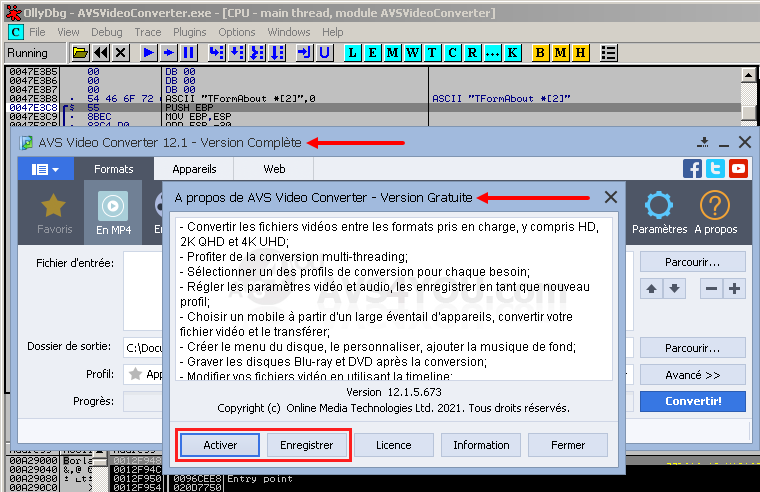The width and height of the screenshot is (760, 492).
Task: Add file with plus button
Action: [x=734, y=289]
